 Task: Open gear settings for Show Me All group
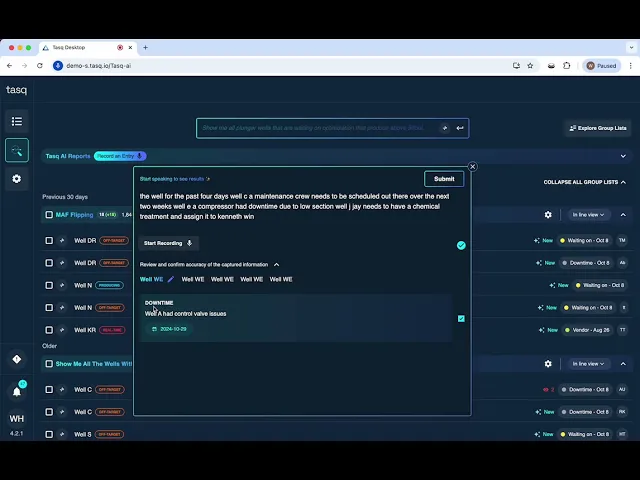(x=548, y=364)
